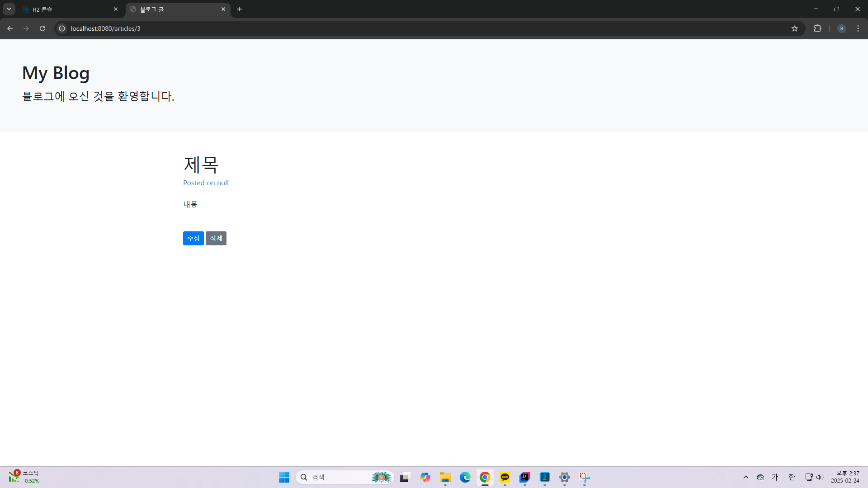Go back to previous page
Image resolution: width=868 pixels, height=488 pixels.
tap(10, 28)
